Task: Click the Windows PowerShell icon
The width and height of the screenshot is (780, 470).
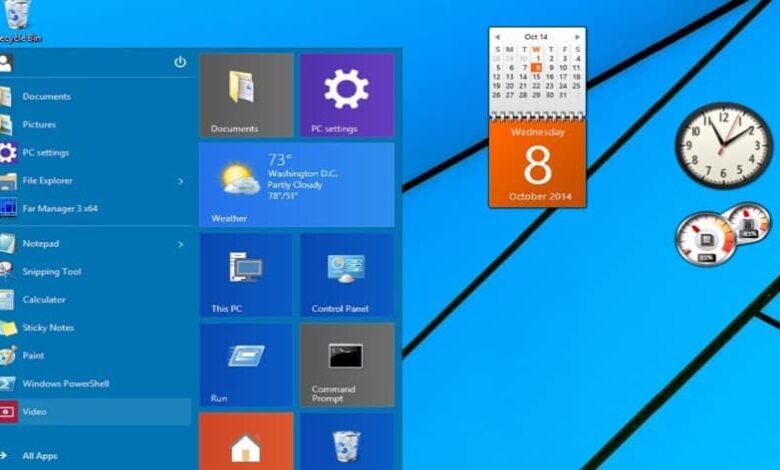Action: tap(7, 383)
